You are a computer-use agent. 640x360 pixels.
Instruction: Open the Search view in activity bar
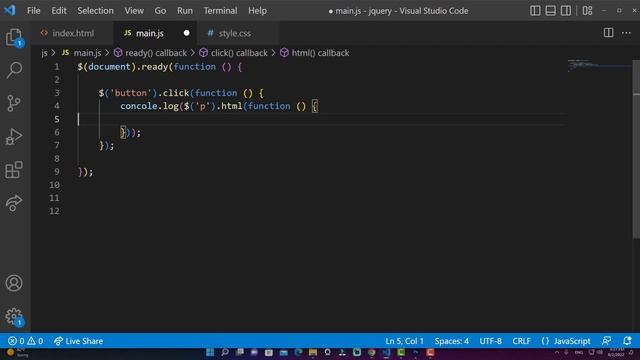(x=14, y=70)
